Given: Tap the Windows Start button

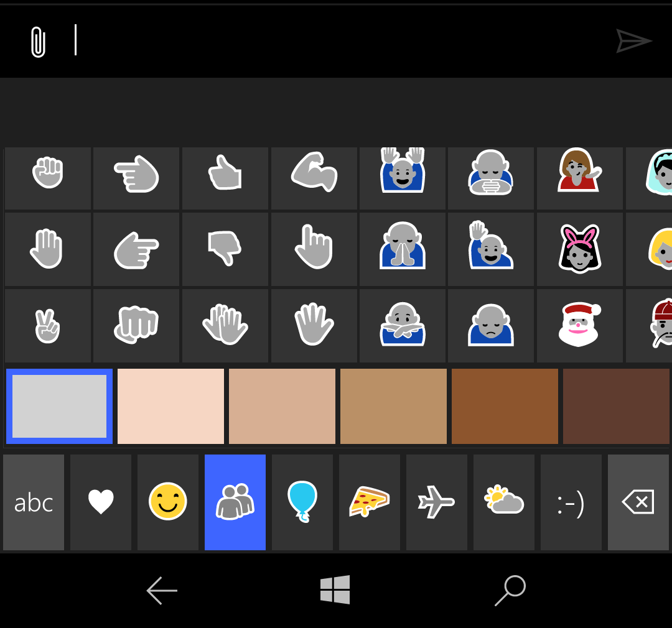Looking at the screenshot, I should (335, 589).
